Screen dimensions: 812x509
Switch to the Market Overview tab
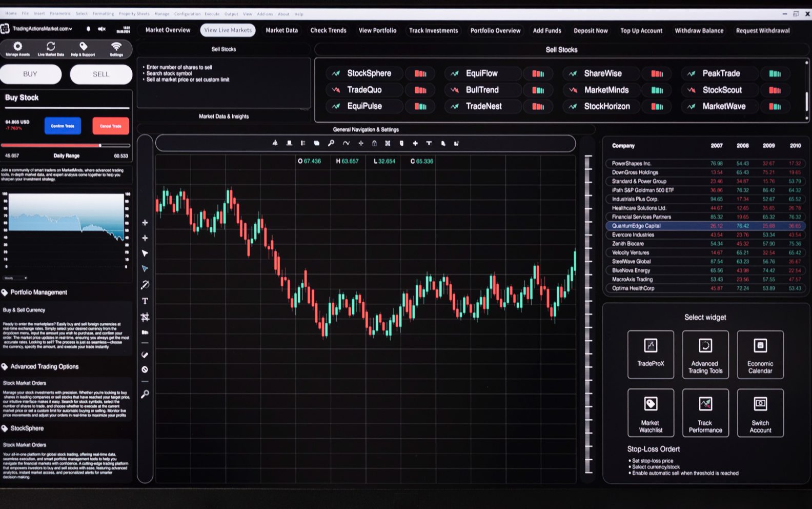[x=168, y=30]
